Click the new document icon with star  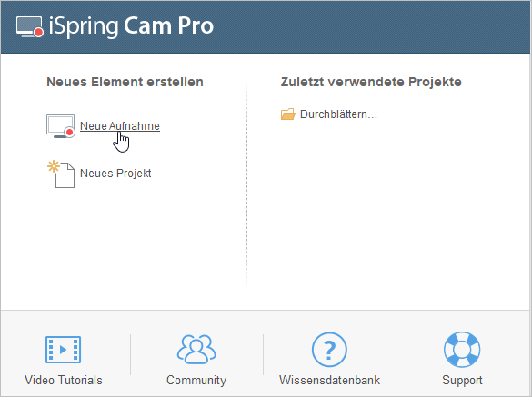point(61,174)
